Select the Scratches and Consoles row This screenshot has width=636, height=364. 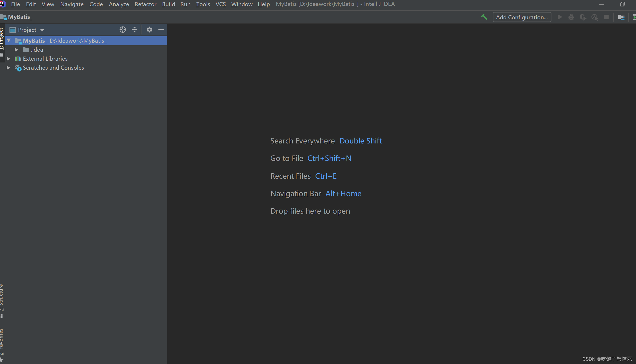pos(86,68)
